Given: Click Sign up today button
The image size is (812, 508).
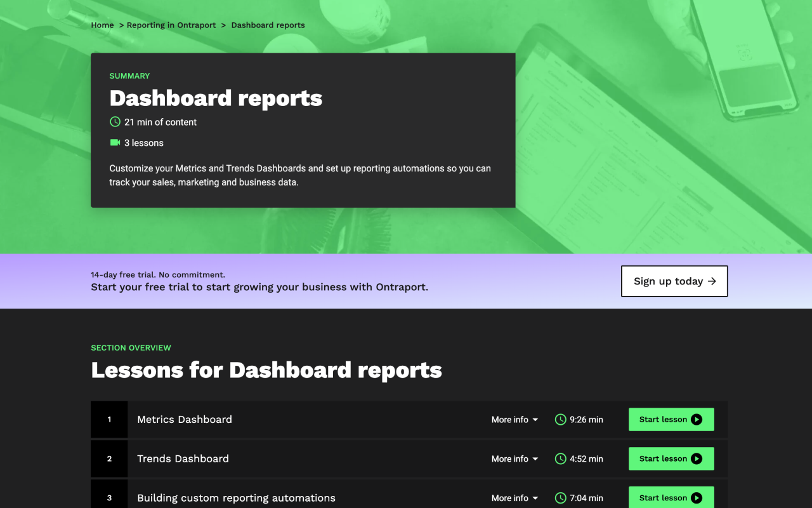Looking at the screenshot, I should [x=674, y=281].
